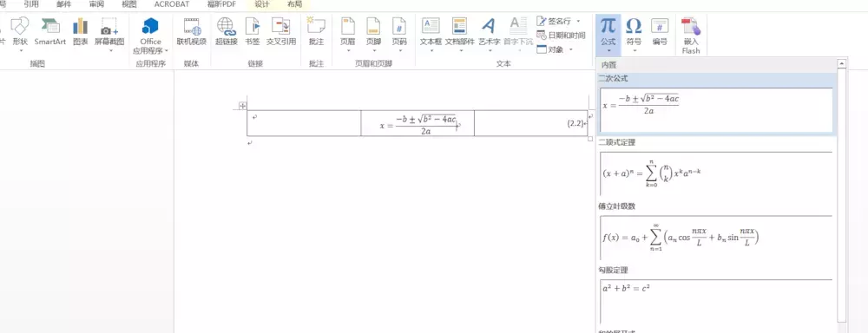Image resolution: width=868 pixels, height=333 pixels.
Task: Open the View (视图) tab
Action: click(x=129, y=4)
